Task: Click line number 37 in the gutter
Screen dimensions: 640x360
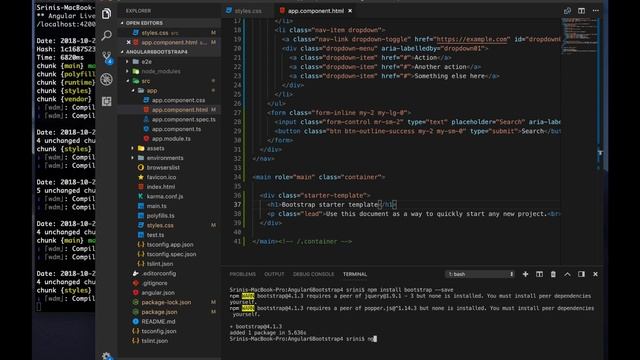Action: [x=238, y=205]
